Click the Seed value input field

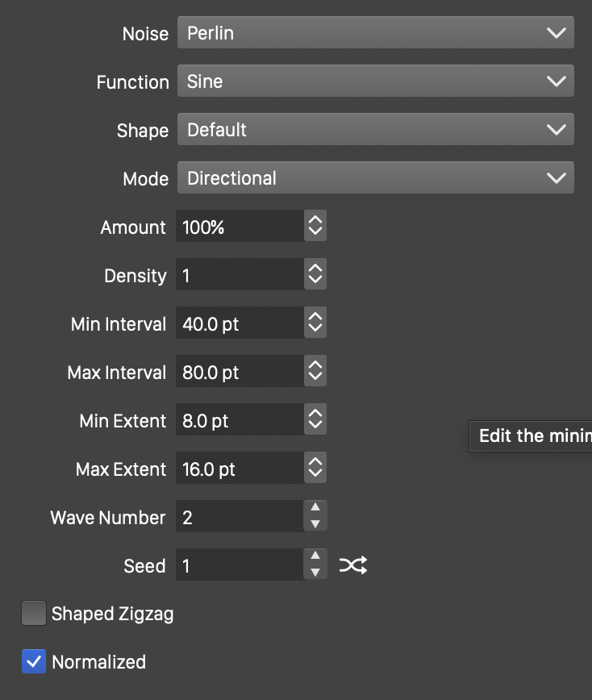[240, 565]
